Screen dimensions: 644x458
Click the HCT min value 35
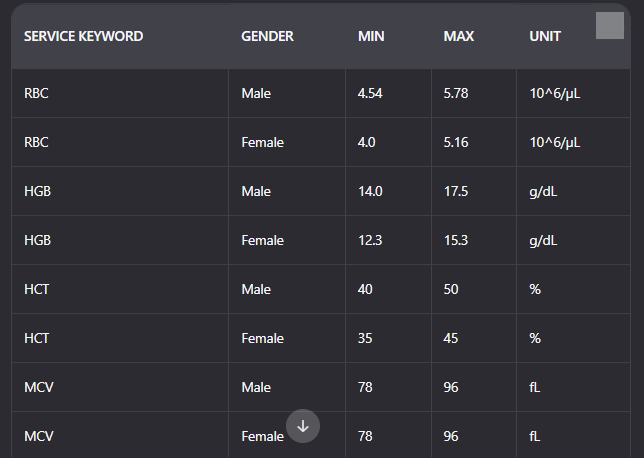click(x=365, y=338)
